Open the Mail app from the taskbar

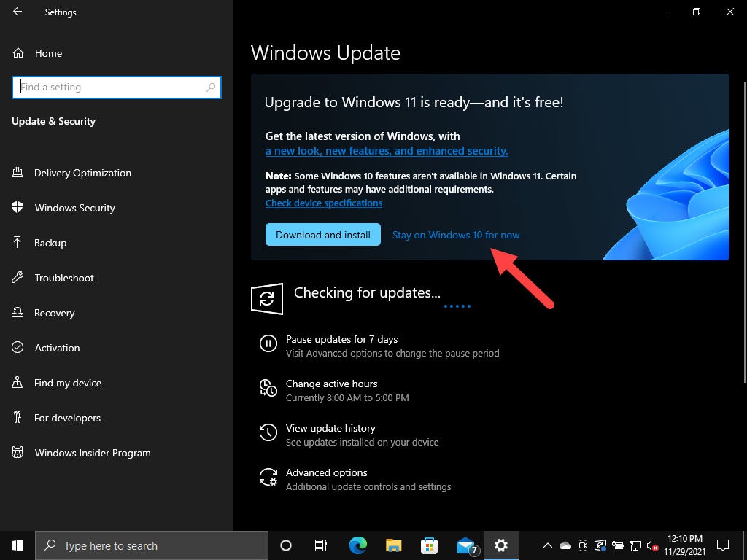[465, 545]
